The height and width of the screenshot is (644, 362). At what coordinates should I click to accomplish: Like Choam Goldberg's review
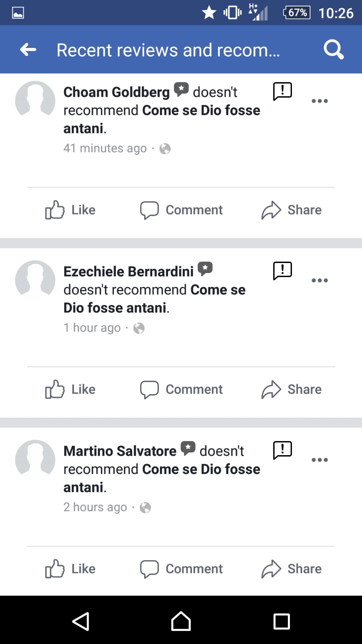tap(70, 210)
